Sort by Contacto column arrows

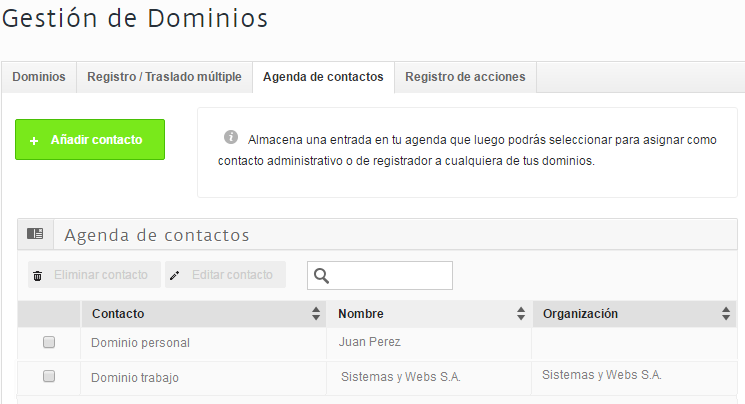pyautogui.click(x=316, y=314)
